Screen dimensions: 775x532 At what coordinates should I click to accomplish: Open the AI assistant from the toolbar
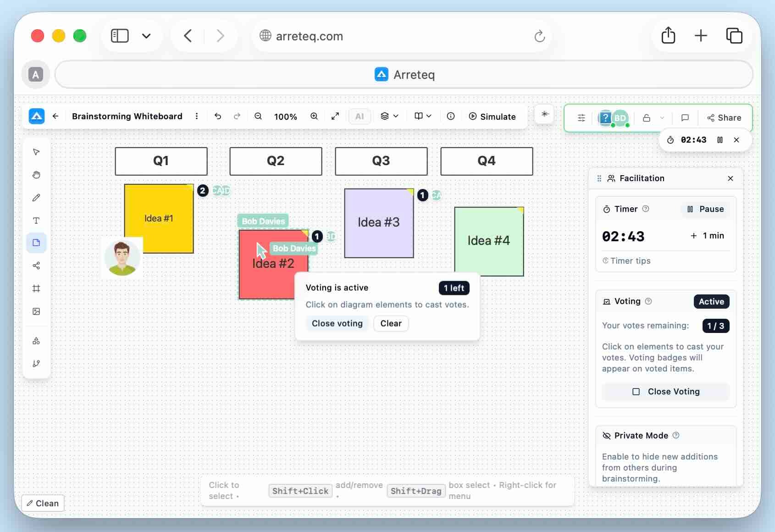[x=360, y=116]
